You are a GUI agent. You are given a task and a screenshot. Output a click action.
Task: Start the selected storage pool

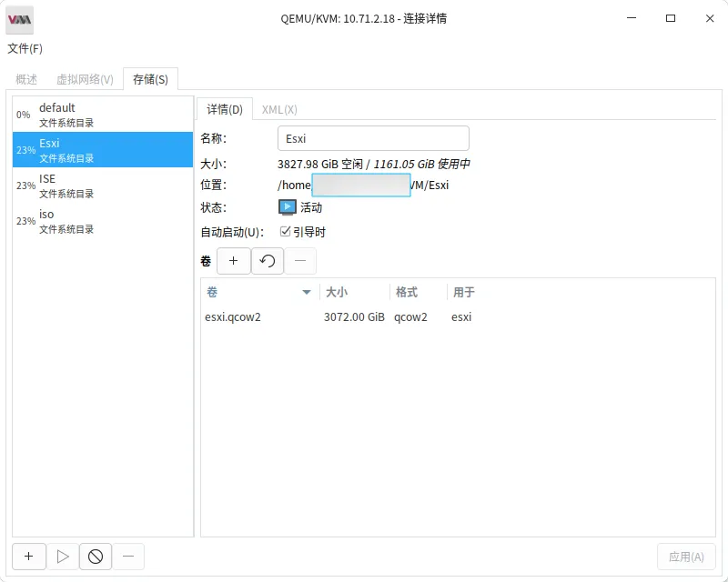click(x=63, y=556)
